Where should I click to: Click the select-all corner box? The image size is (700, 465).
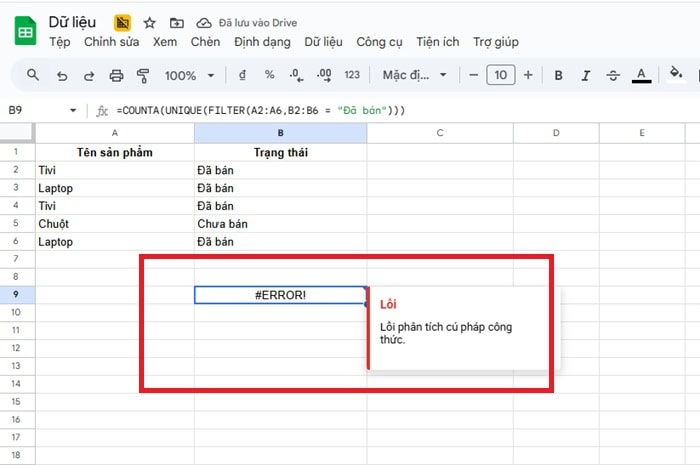coord(17,133)
